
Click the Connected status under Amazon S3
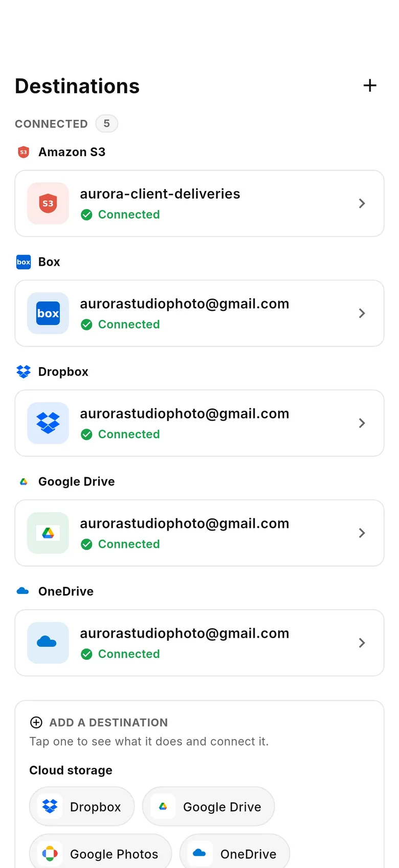pyautogui.click(x=129, y=215)
